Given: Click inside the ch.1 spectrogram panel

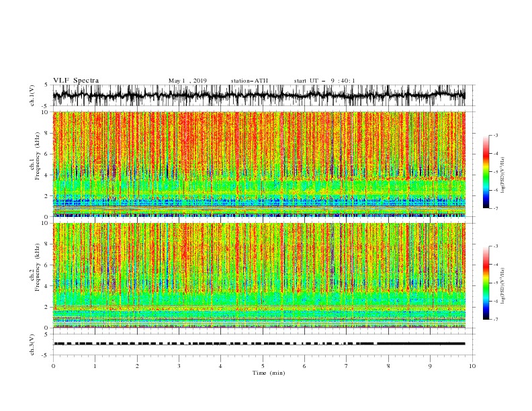Looking at the screenshot, I should [259, 164].
